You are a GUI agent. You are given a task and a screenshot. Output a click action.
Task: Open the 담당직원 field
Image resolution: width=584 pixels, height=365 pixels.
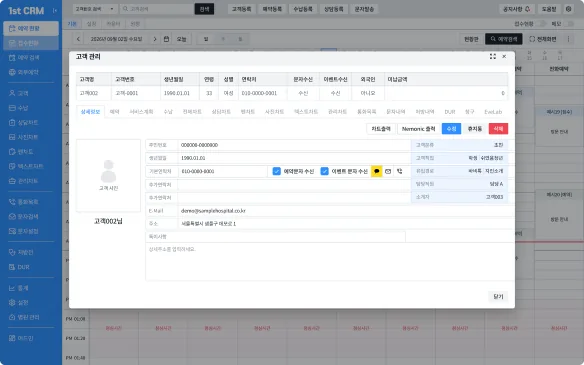pos(459,184)
